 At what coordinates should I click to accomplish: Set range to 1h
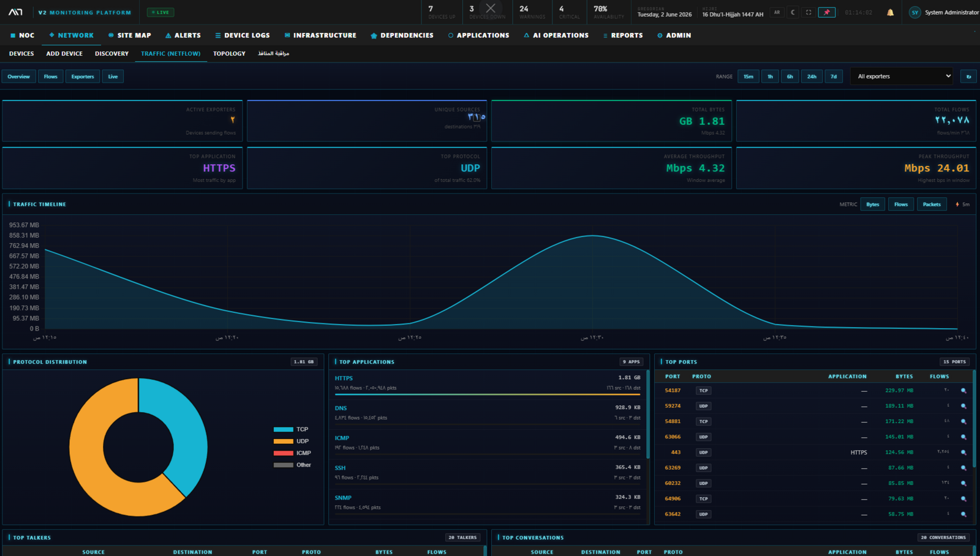770,77
